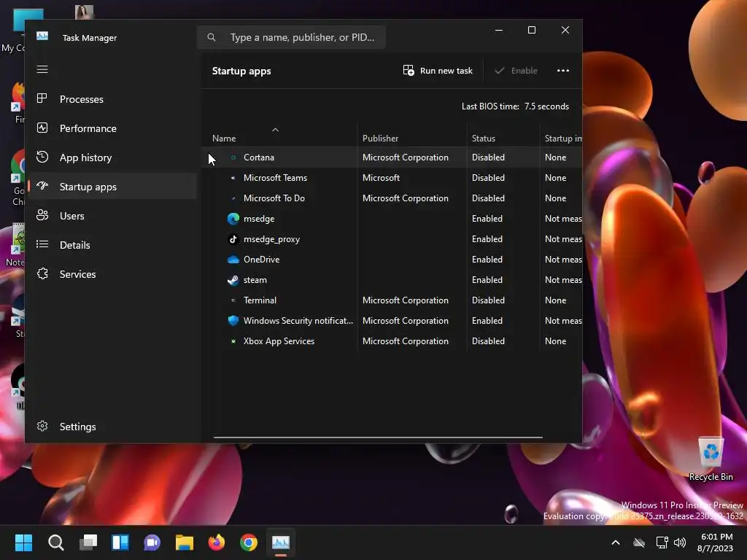
Task: Click the network icon in system tray
Action: click(662, 542)
